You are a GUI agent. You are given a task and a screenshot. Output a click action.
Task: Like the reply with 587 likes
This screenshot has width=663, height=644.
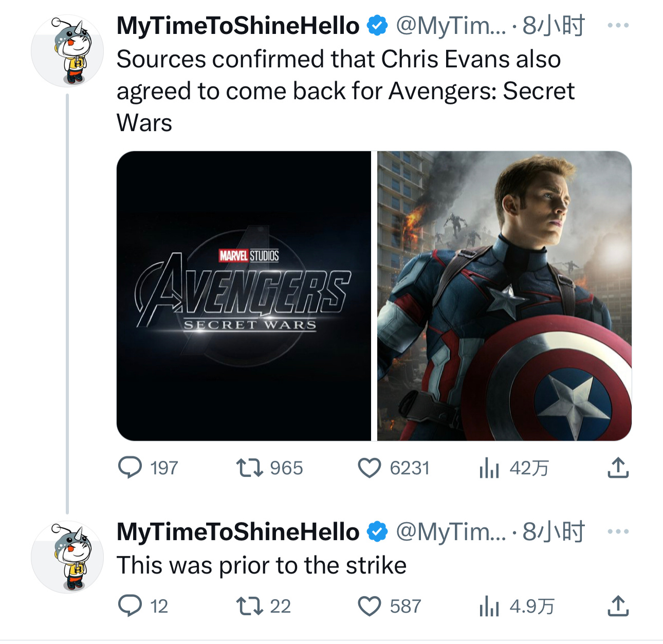pyautogui.click(x=370, y=606)
